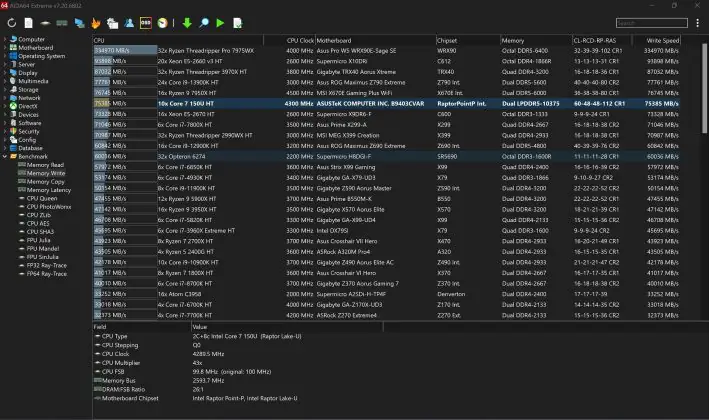Select the Ryzen Threadripper Pro 7975WX row

click(x=387, y=51)
